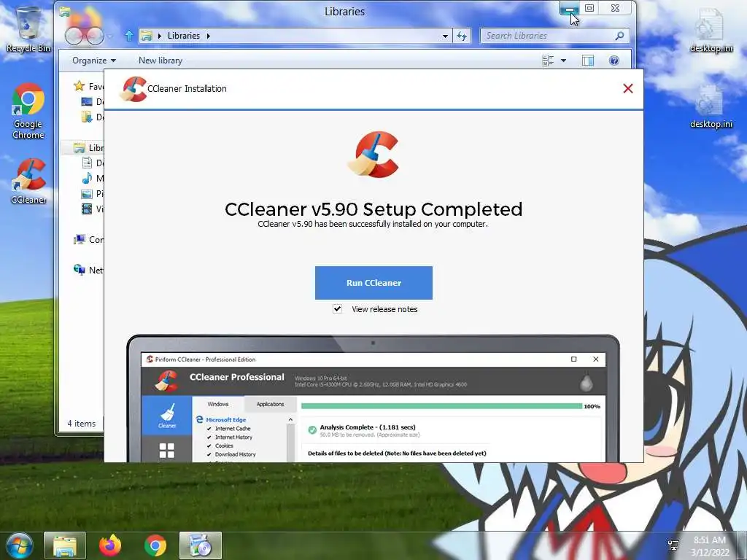Open the Windows Start menu orb
Screen dimensions: 747x560
click(x=20, y=545)
